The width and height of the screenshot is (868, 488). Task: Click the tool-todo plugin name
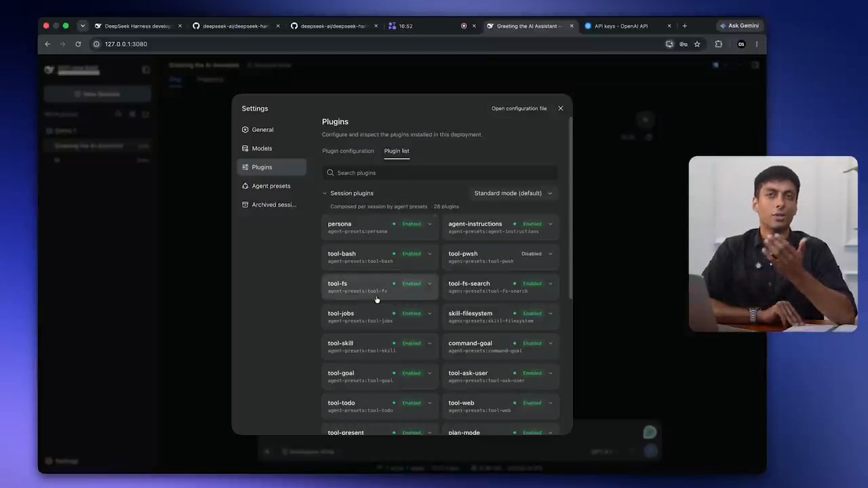(x=341, y=403)
